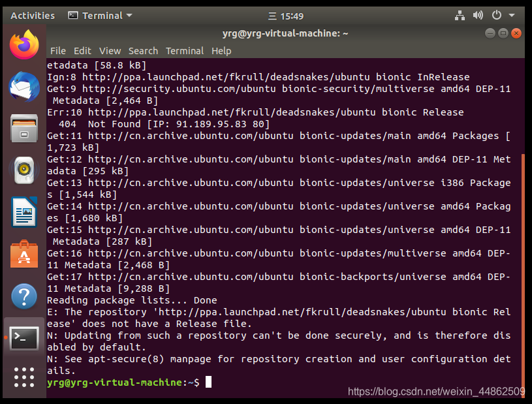532x404 pixels.
Task: Expand the system menu arrow
Action: pyautogui.click(x=512, y=15)
